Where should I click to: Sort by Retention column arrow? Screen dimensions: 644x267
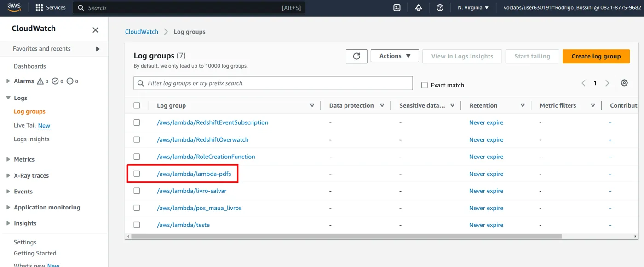tap(523, 105)
